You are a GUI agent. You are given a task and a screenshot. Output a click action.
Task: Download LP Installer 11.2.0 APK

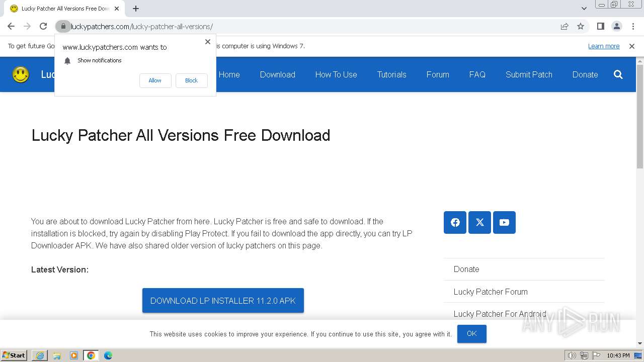pyautogui.click(x=223, y=301)
